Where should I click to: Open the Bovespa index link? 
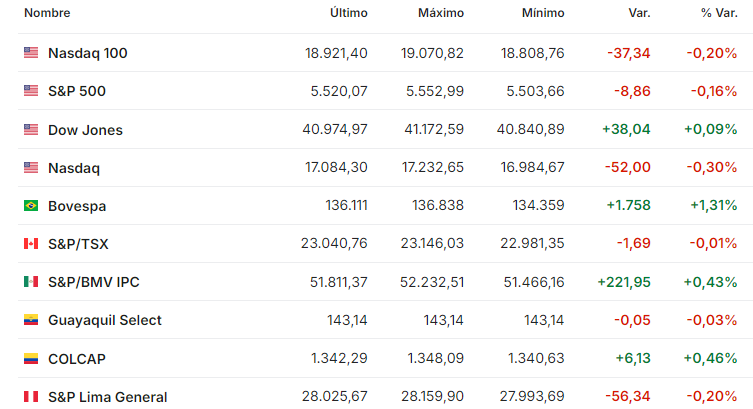[77, 206]
